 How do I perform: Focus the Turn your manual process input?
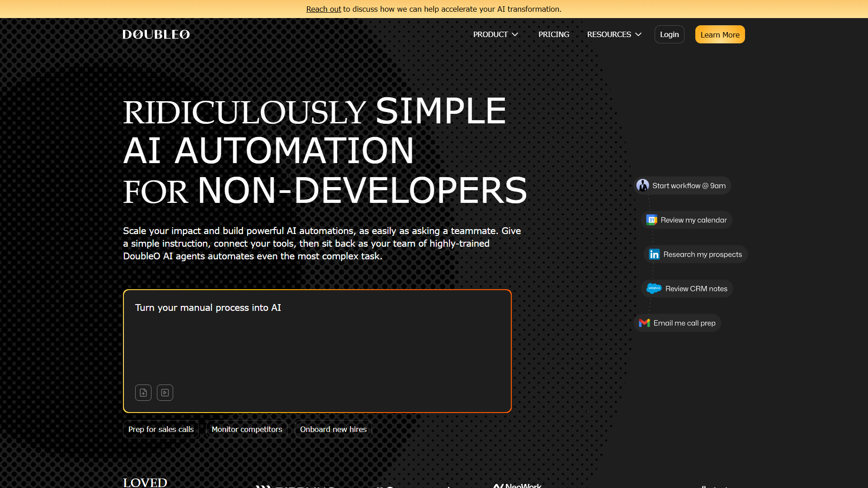317,351
